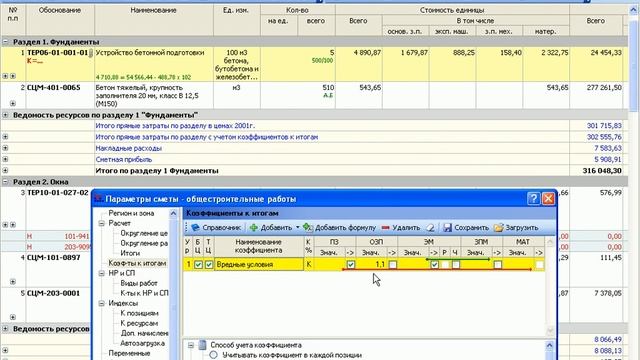
Task: Expand Сметная прибыль row
Action: tap(5, 159)
